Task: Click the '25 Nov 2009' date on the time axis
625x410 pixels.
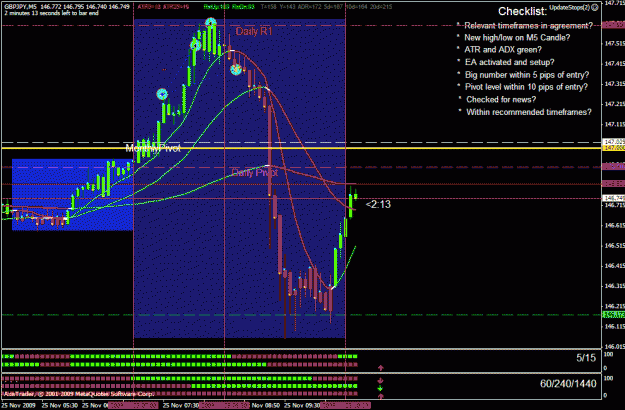Action: tap(19, 406)
